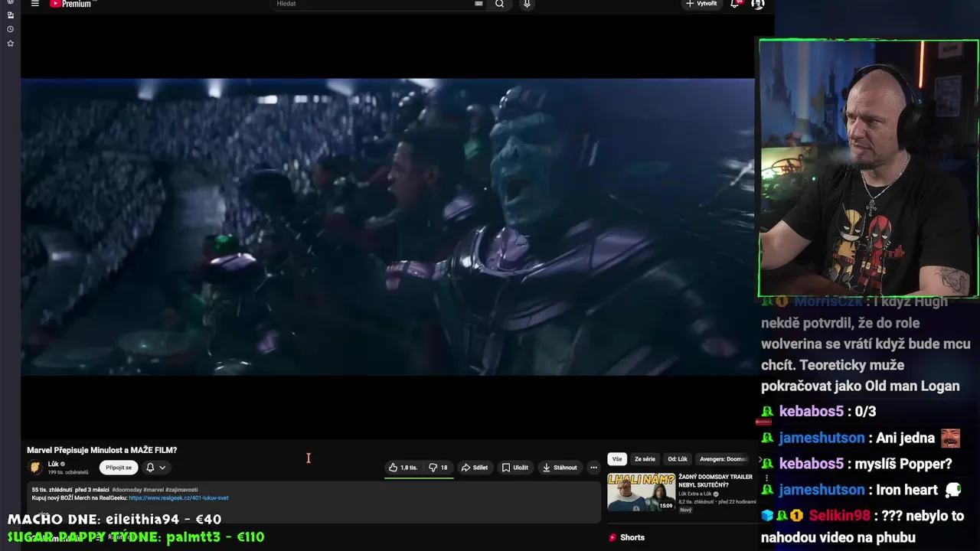Open browser sidebar bookmarks star icon
This screenshot has width=980, height=551.
click(x=10, y=44)
